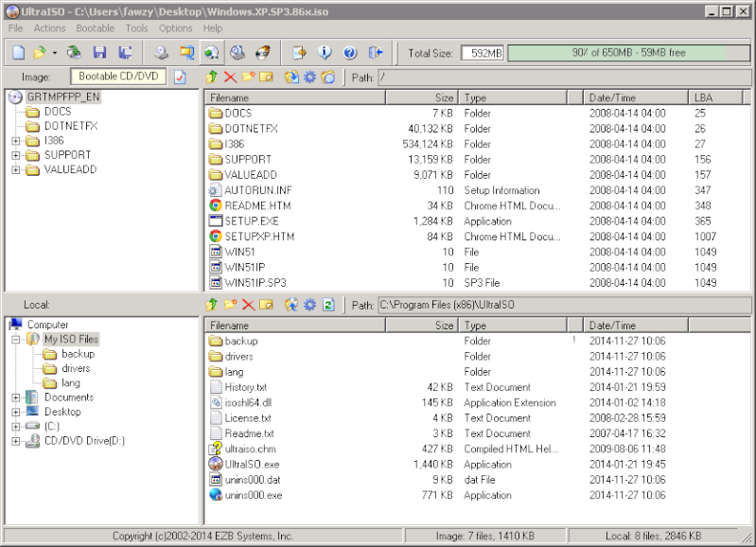Select the drivers folder in Local tree
The width and height of the screenshot is (756, 547).
point(76,368)
